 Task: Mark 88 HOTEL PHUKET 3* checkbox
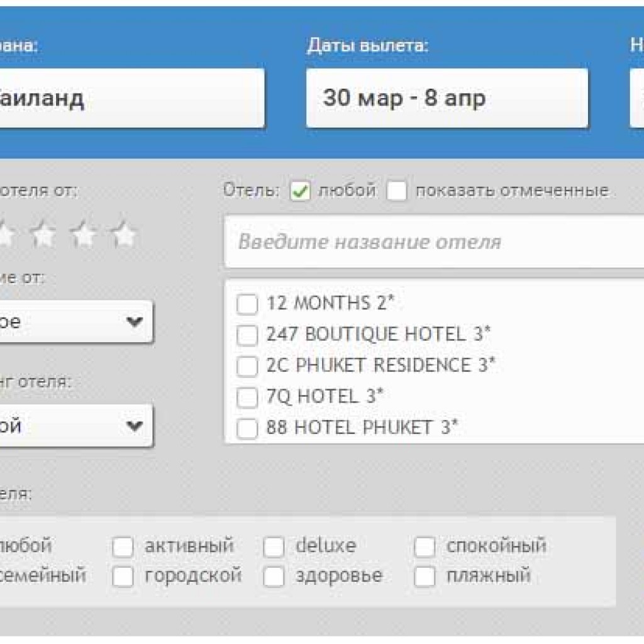(x=247, y=429)
